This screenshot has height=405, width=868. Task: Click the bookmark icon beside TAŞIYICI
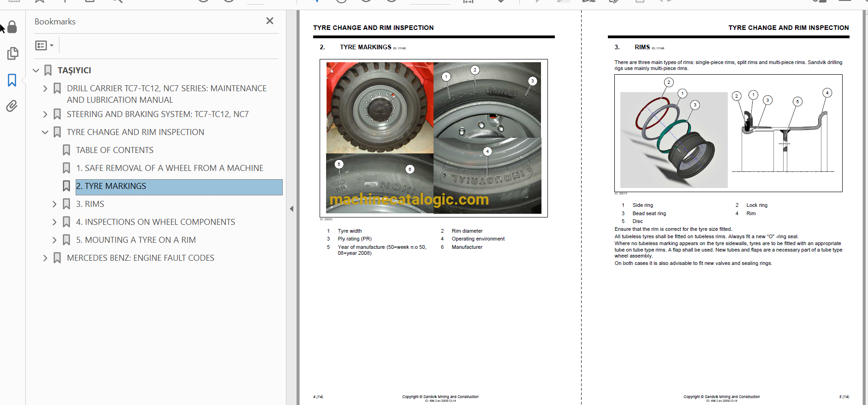(x=48, y=70)
